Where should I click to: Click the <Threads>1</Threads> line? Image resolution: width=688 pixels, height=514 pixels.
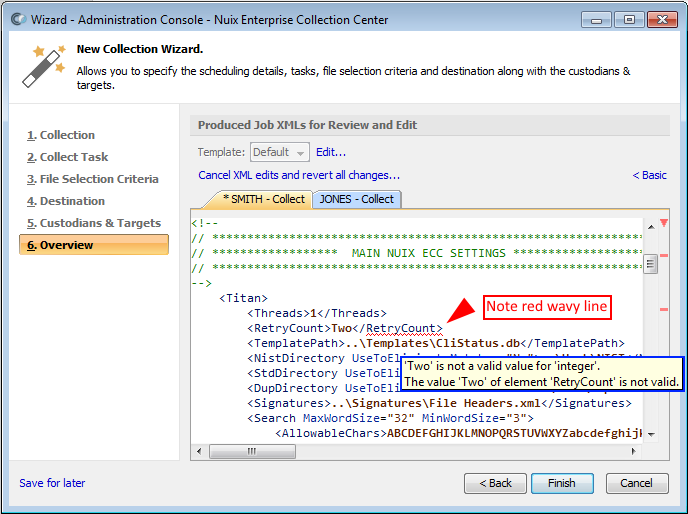pos(317,313)
